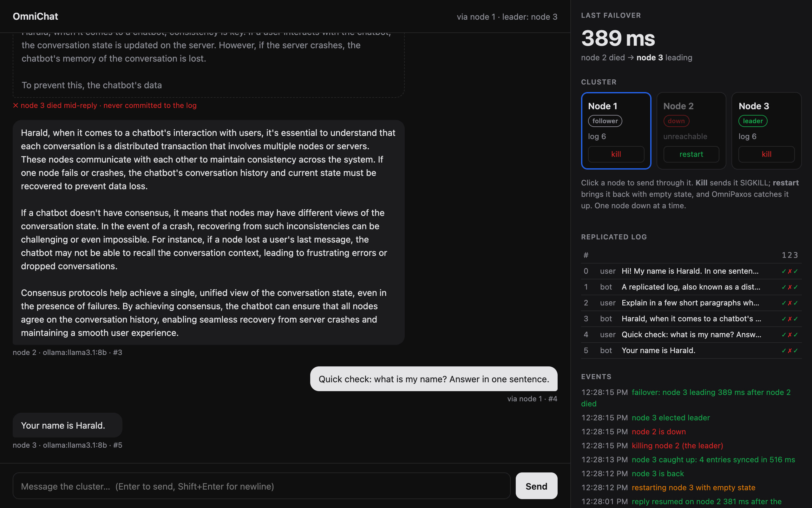Click event 'node 2 is down'

point(659,432)
